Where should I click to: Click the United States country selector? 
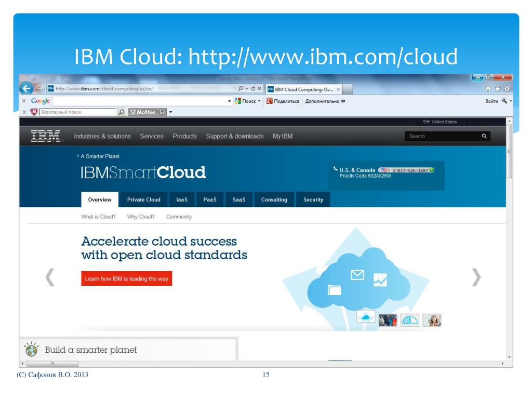[440, 122]
